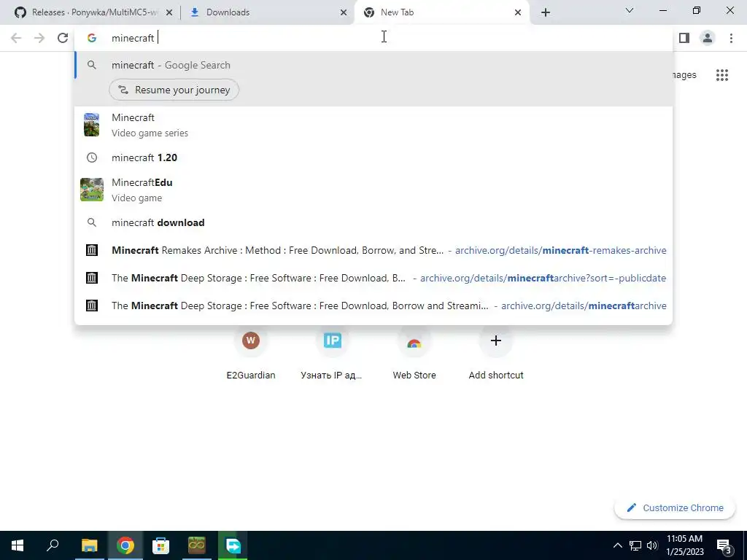This screenshot has height=560, width=747.
Task: Select the 'minecraft 1.20' history suggestion
Action: pyautogui.click(x=373, y=157)
